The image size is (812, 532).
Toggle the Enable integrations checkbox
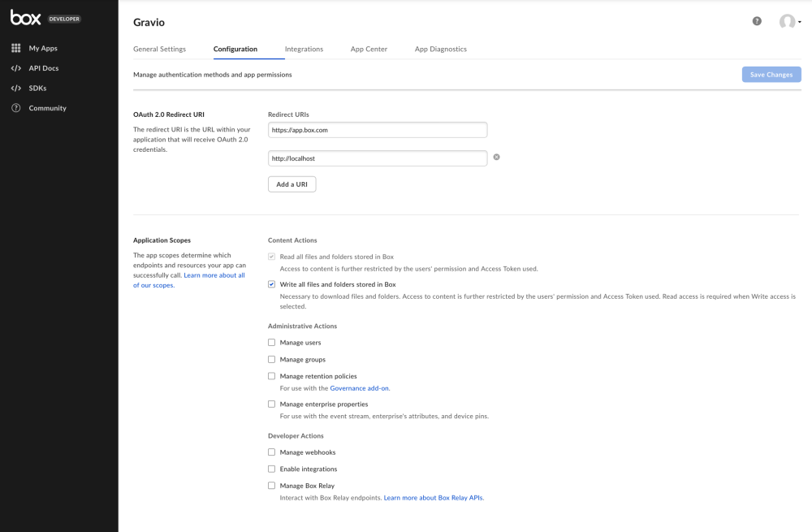[271, 469]
